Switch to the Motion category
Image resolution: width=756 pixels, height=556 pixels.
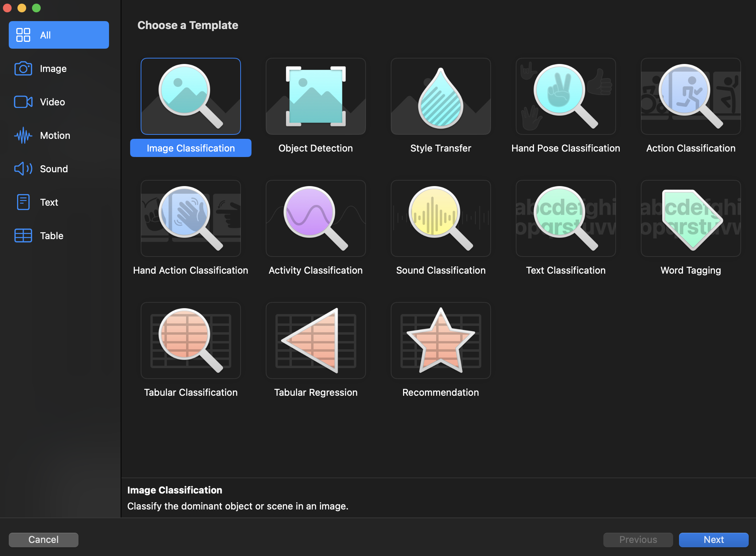[55, 136]
